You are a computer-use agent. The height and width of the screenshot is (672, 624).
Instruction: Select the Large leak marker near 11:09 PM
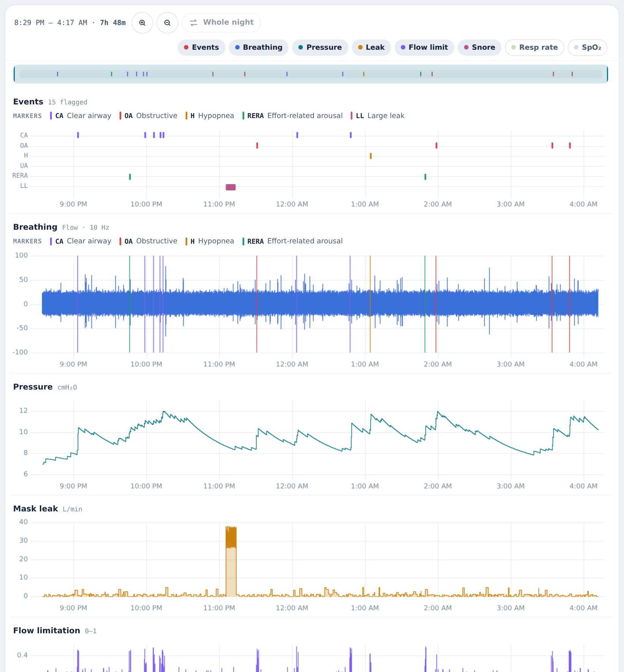click(231, 187)
